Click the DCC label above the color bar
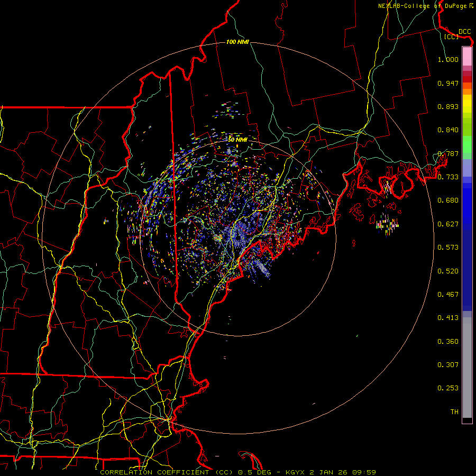The width and height of the screenshot is (476, 476). [x=464, y=32]
